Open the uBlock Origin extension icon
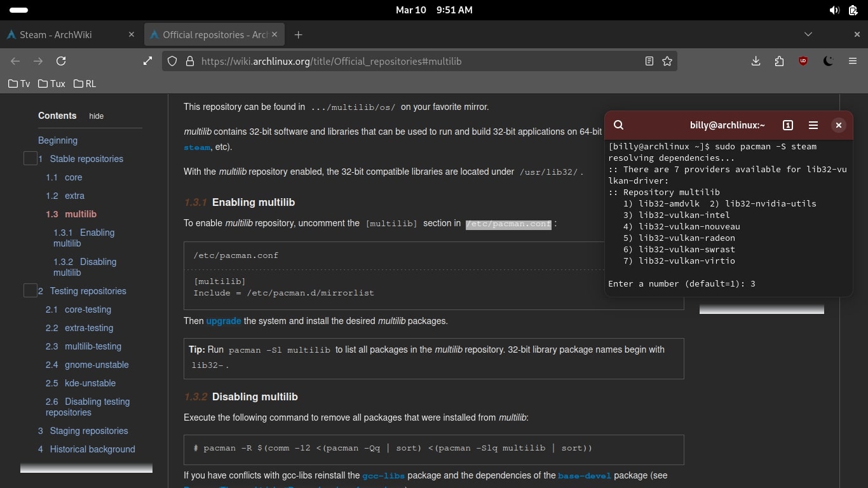 point(803,61)
